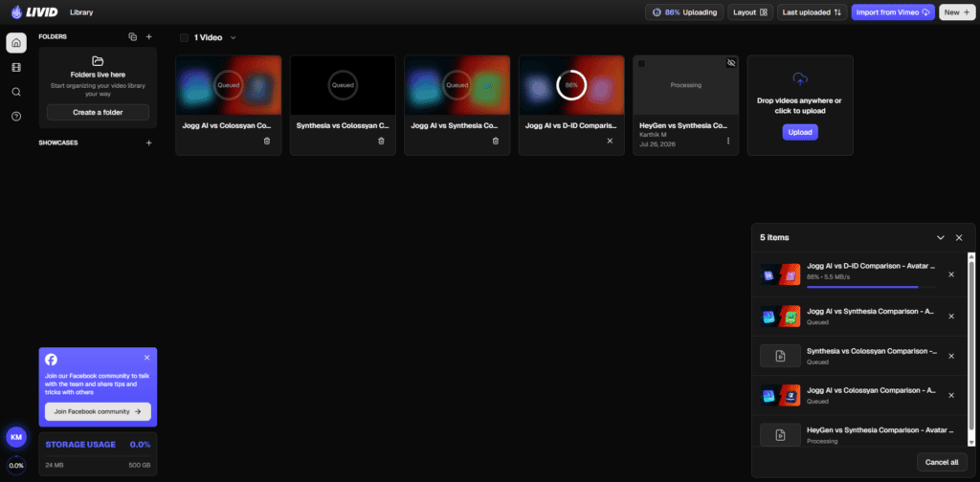Close the Facebook community banner
The height and width of the screenshot is (482, 980).
146,358
